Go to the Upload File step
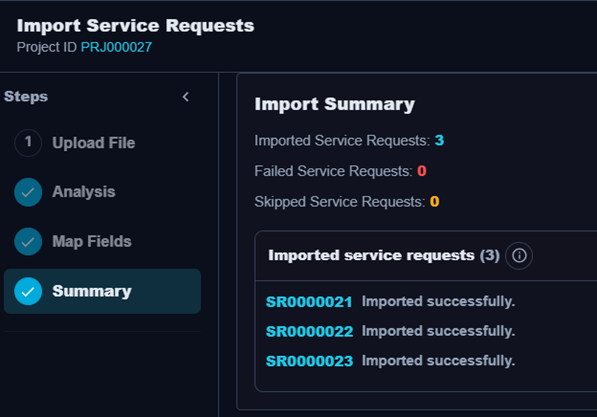The height and width of the screenshot is (417, 597). point(94,143)
